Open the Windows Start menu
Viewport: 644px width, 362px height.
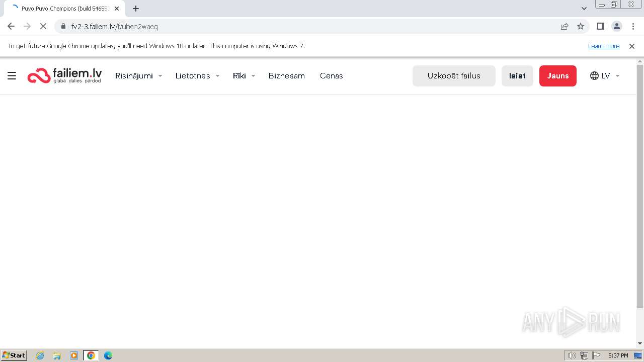tap(14, 355)
